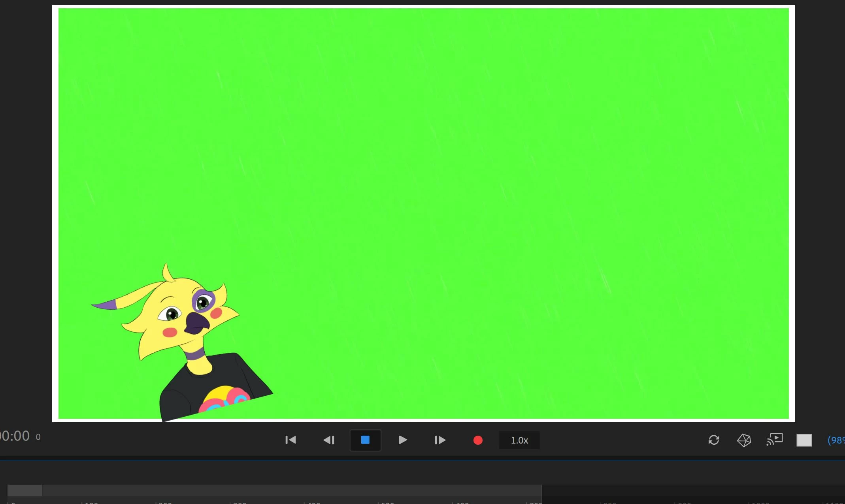Click the current timecode display
The image size is (845, 504).
(15, 436)
